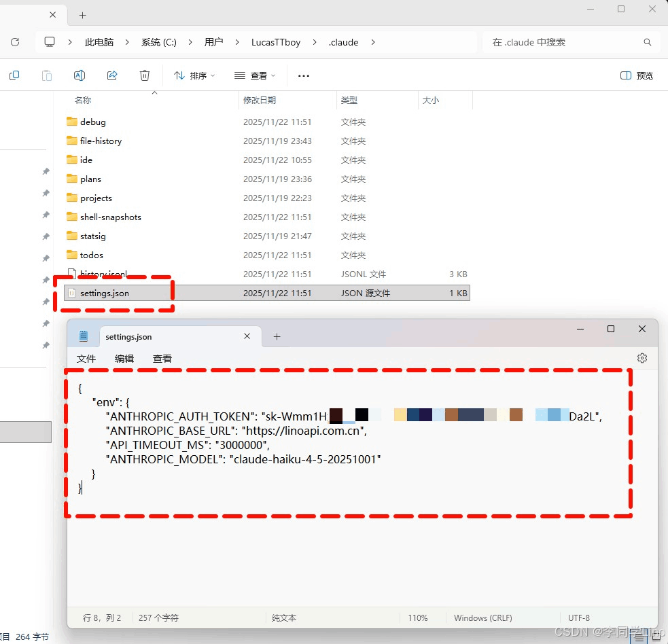Open the three-dot more options menu
The image size is (668, 644).
303,76
